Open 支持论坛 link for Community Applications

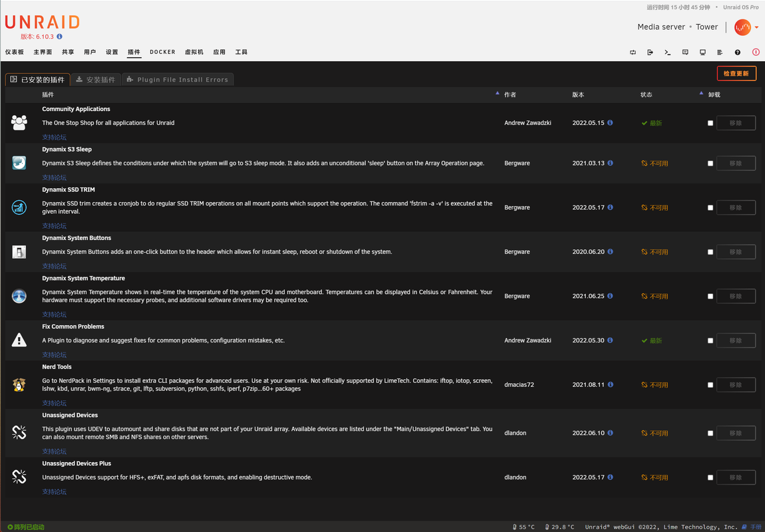click(x=54, y=138)
